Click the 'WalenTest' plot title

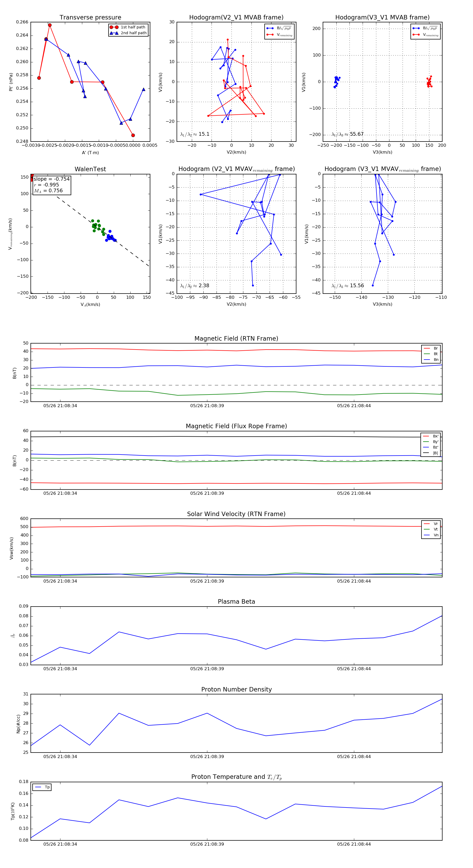tap(90, 169)
